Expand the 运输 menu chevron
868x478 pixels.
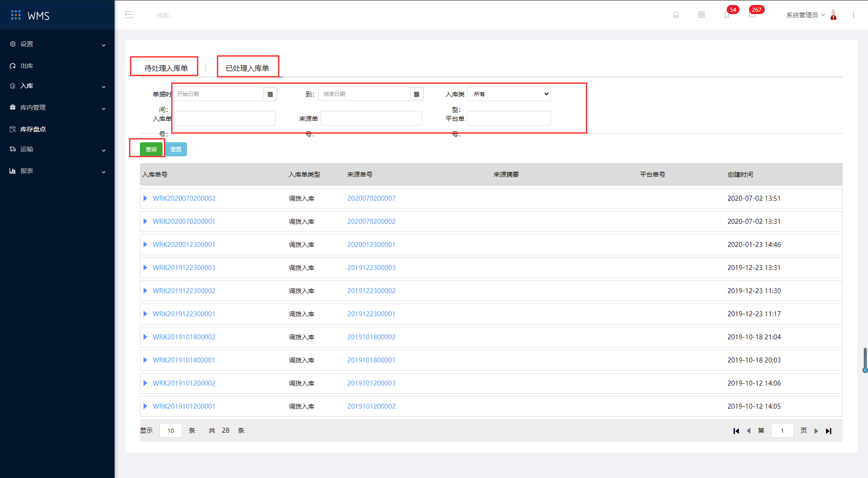[104, 150]
